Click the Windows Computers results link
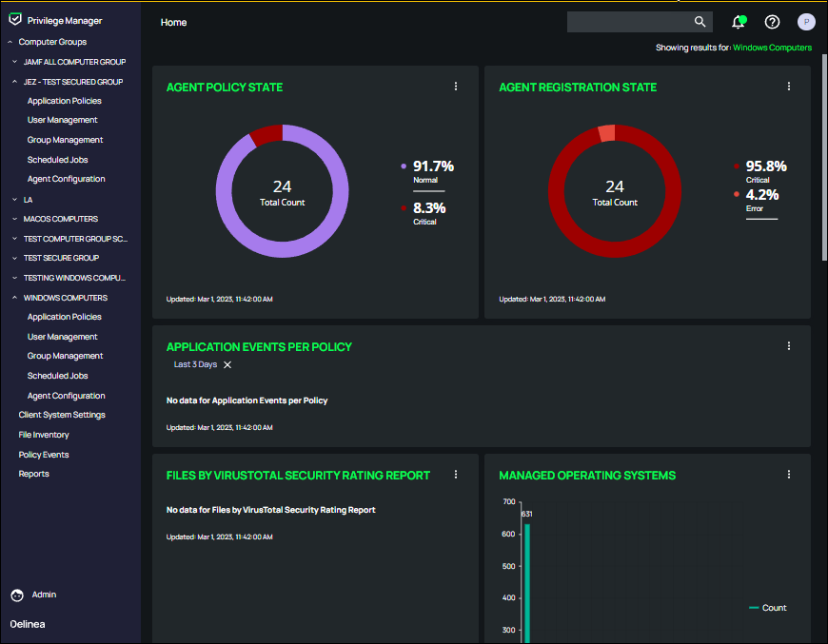Image resolution: width=828 pixels, height=644 pixels. click(772, 48)
